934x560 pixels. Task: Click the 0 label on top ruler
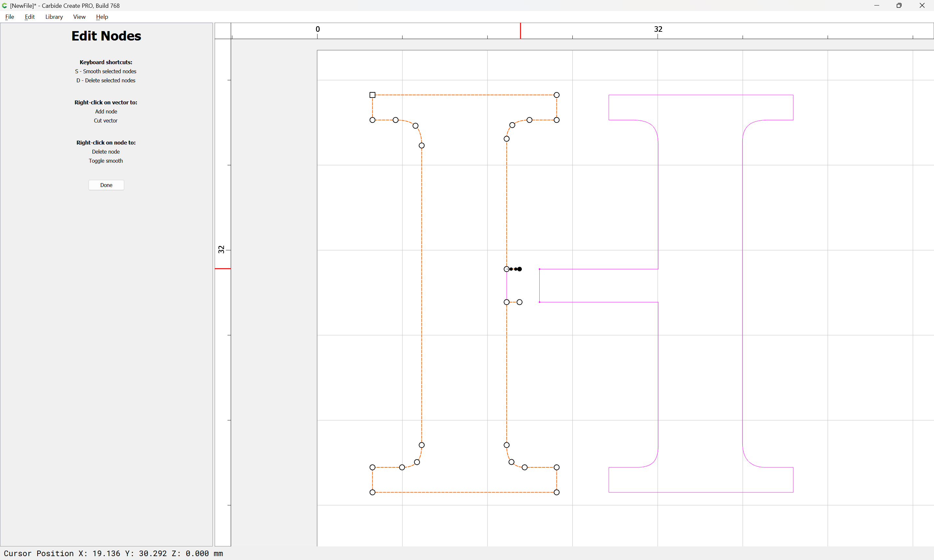click(x=317, y=29)
